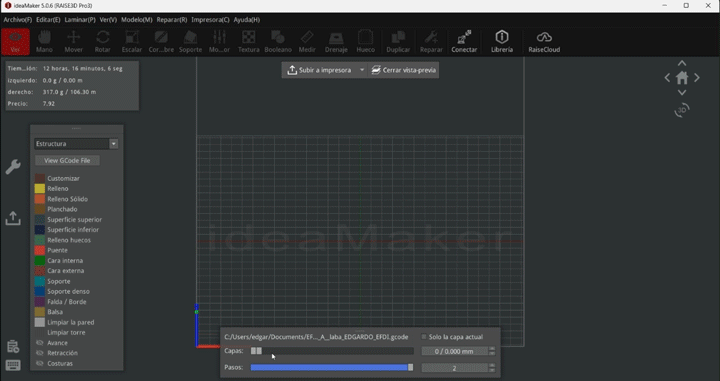Click the Cara interna green color swatch
This screenshot has height=381, width=720.
(x=40, y=260)
